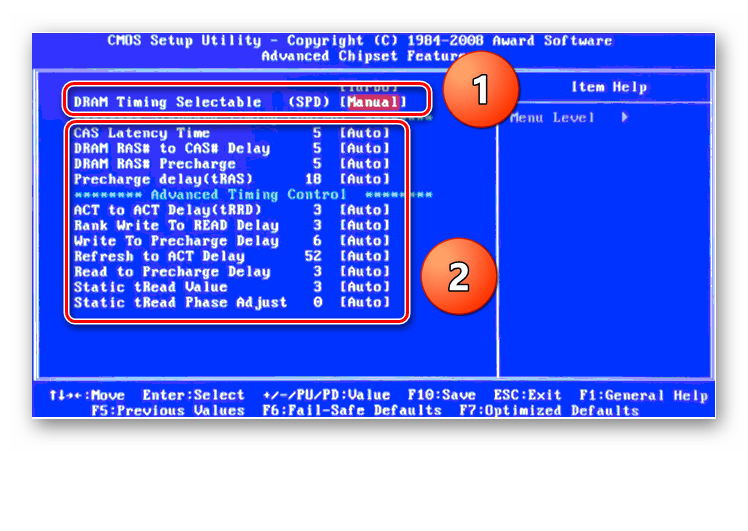
Task: Click the F7:Optimized Defaults hint
Action: (549, 410)
